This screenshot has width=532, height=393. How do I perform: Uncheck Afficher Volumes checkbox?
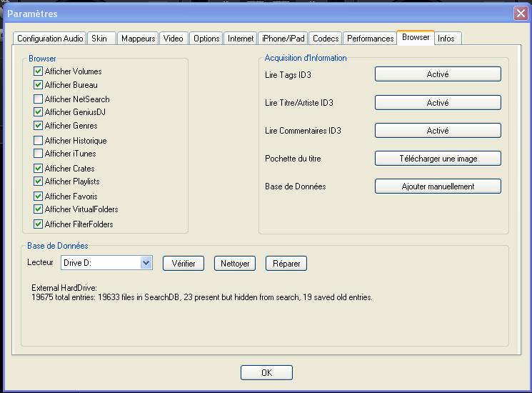coord(39,71)
